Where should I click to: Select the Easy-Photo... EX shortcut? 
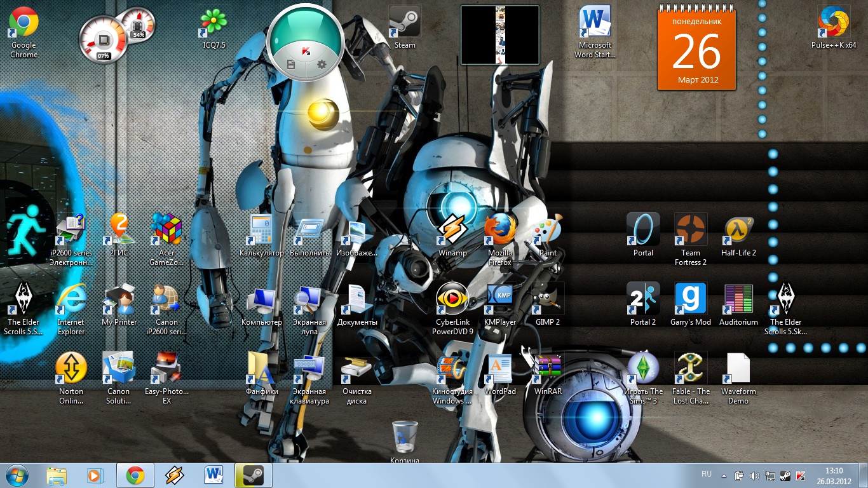click(166, 379)
